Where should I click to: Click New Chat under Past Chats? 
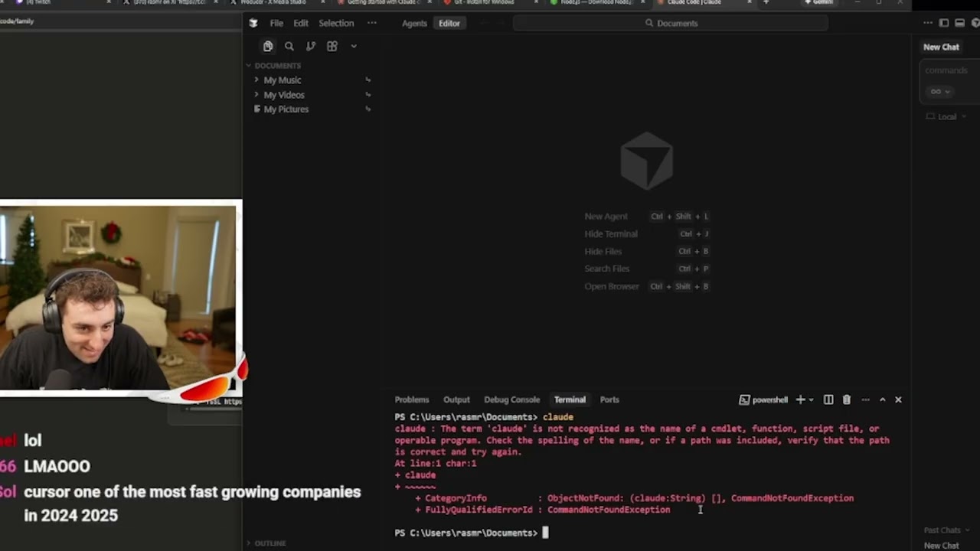941,546
